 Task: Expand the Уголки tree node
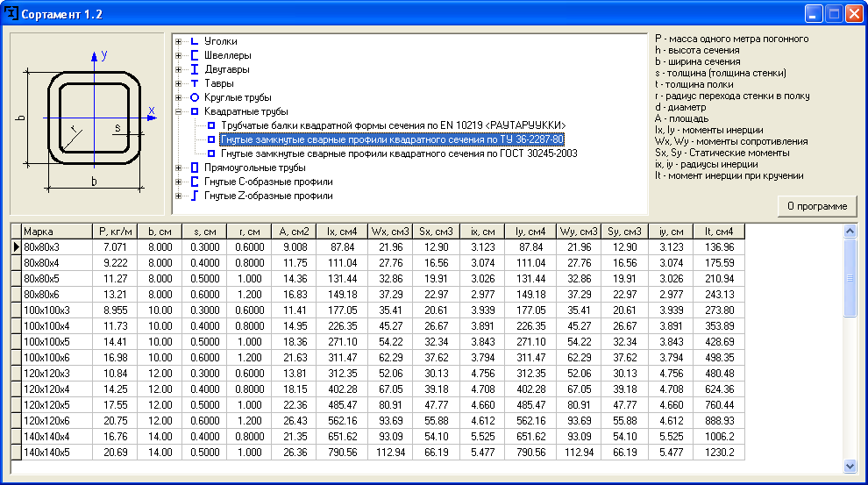178,41
